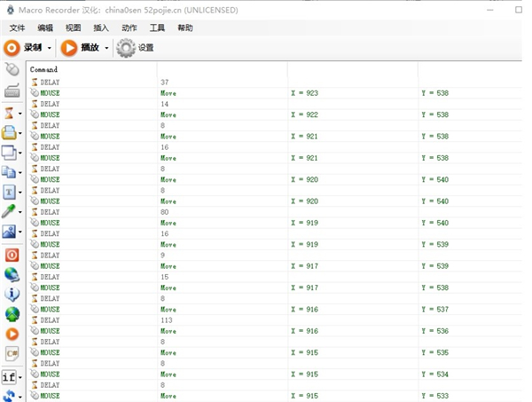The image size is (532, 402).
Task: Click the hourglass wait icon in sidebar
Action: [10, 113]
